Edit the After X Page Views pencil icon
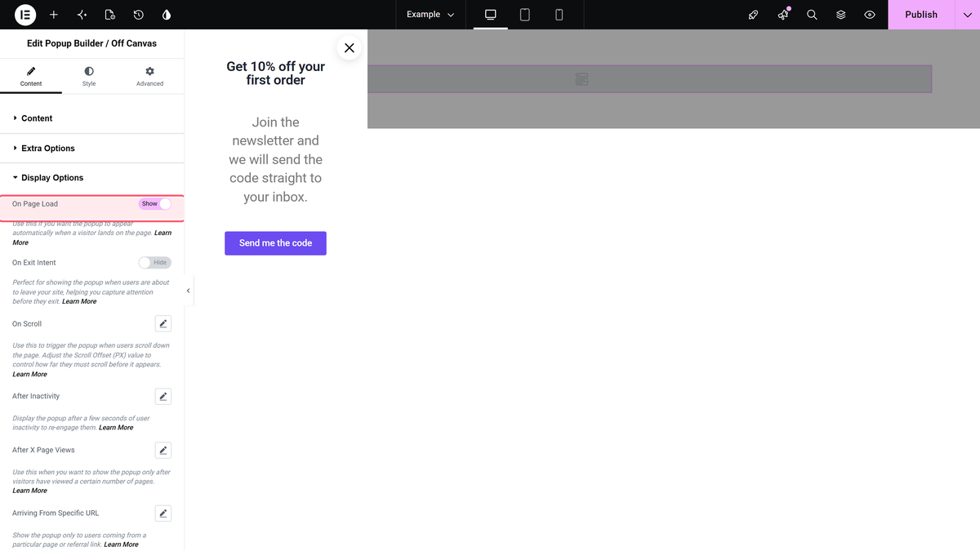The image size is (980, 551). (x=163, y=451)
